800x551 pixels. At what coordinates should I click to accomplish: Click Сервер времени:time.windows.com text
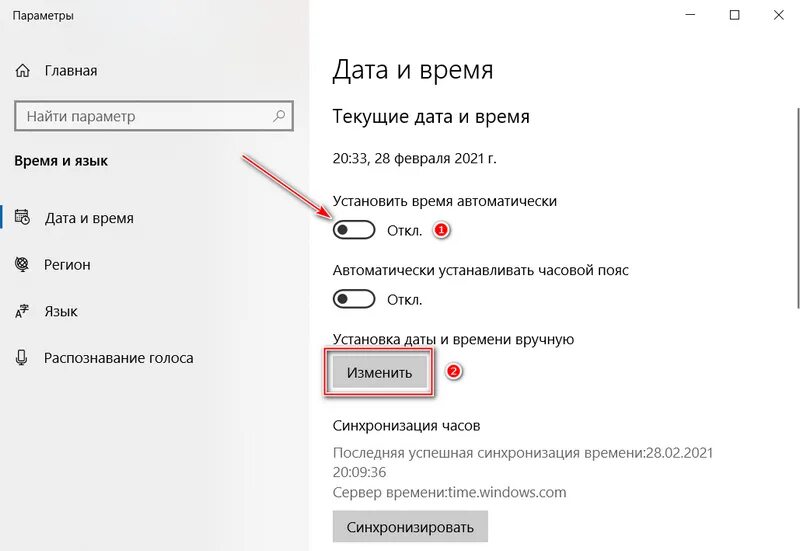tap(449, 492)
